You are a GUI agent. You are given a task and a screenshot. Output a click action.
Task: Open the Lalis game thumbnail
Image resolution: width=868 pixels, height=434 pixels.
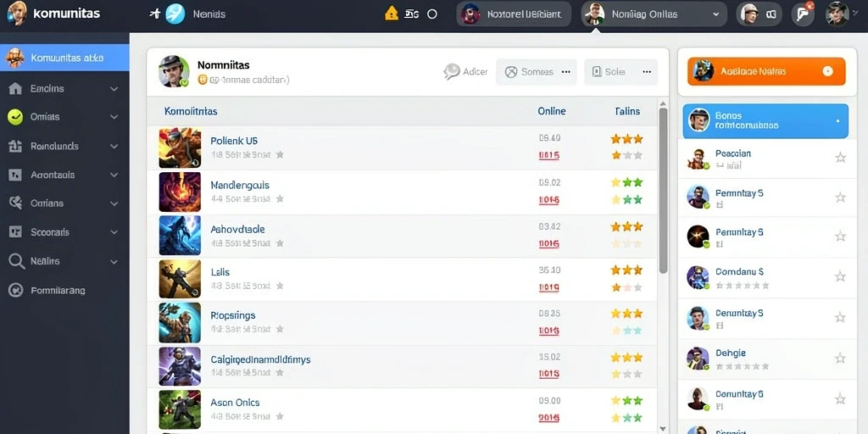180,279
